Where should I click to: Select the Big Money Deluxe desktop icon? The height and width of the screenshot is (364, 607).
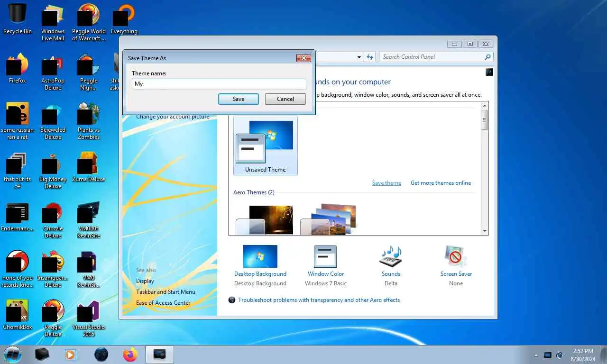tap(53, 171)
